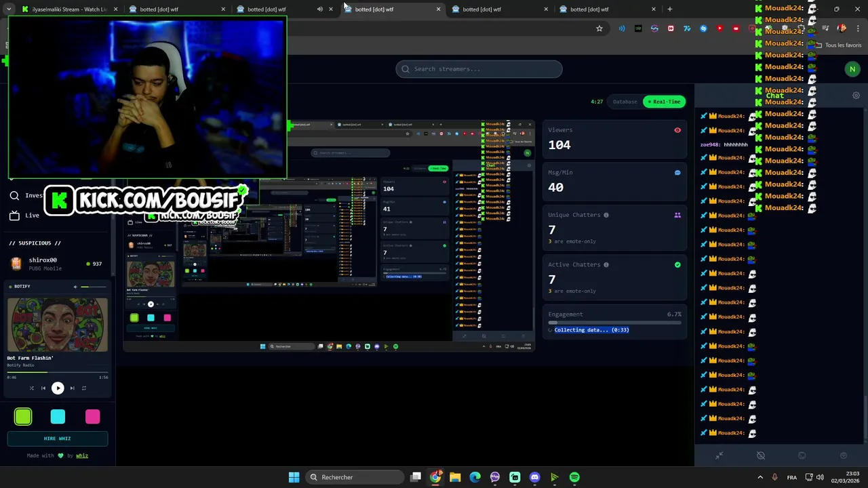Click the Unique Chatters people icon
Viewport: 868px width, 488px height.
[677, 216]
